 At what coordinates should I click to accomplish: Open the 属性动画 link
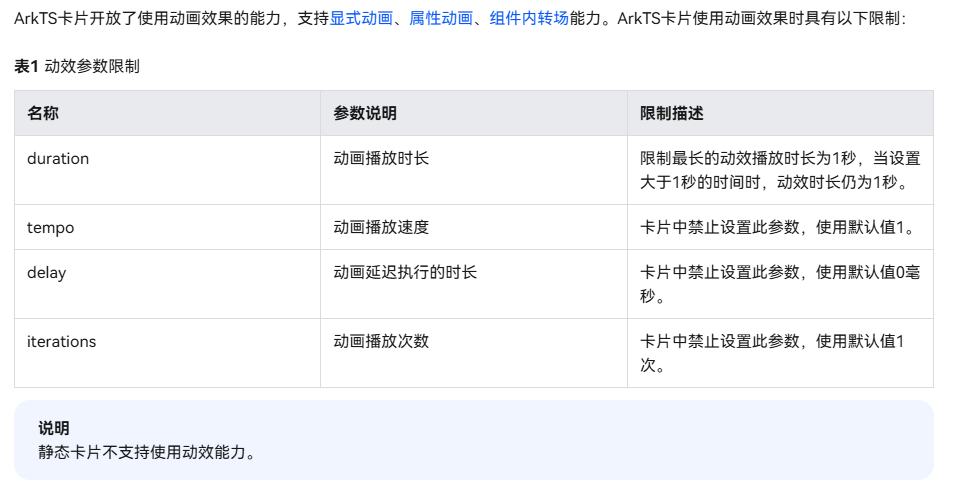pos(441,18)
